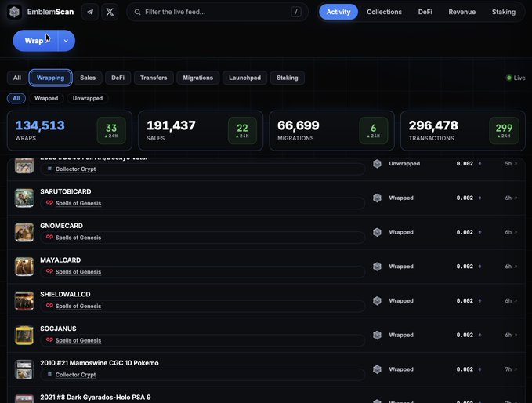Open the Collections tab

click(x=384, y=12)
